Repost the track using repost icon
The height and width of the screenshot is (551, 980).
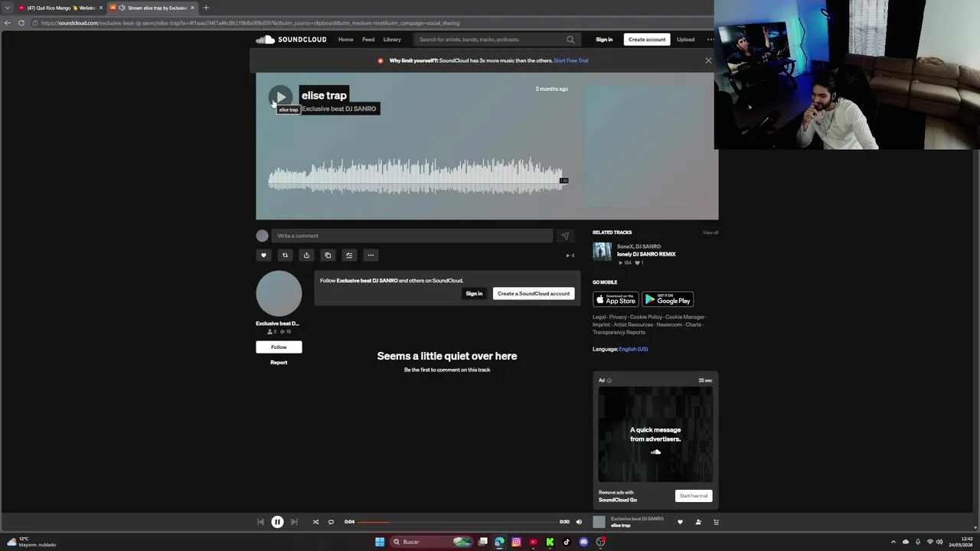pos(285,256)
